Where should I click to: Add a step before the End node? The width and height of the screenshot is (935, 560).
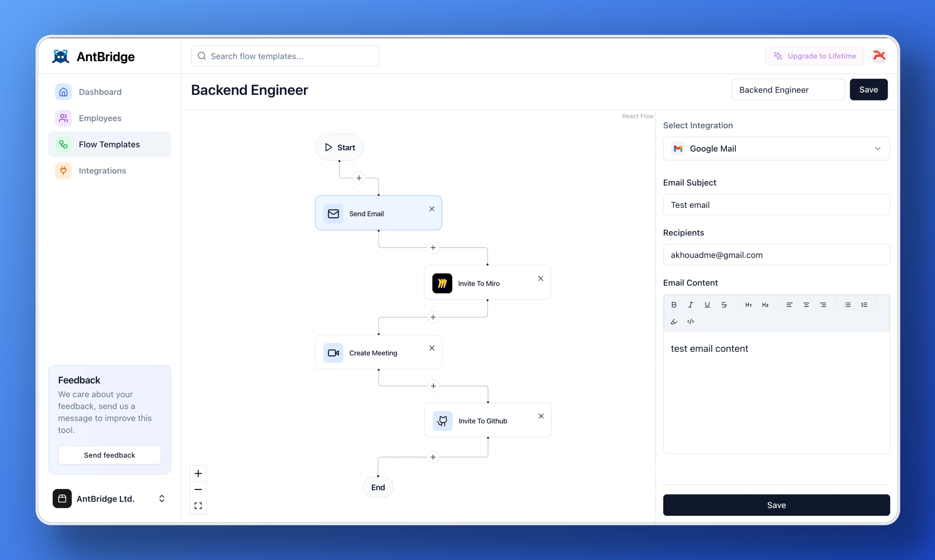pos(433,457)
